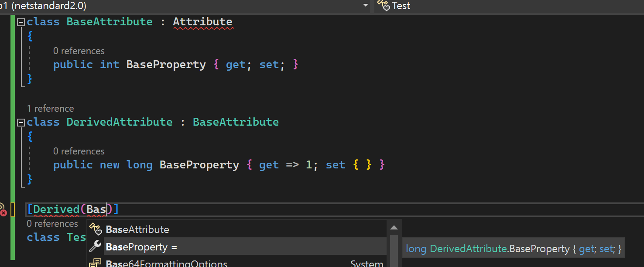
Task: Click the BaseAttribute class declaration name
Action: 110,22
